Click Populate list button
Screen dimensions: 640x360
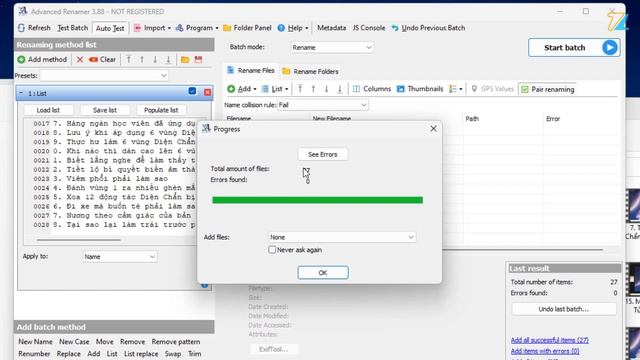point(161,110)
